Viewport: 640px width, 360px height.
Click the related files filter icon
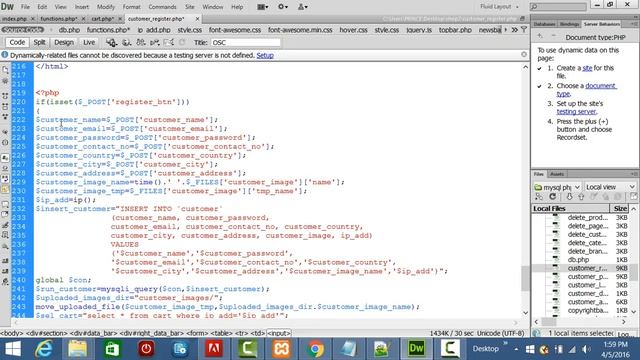[524, 30]
